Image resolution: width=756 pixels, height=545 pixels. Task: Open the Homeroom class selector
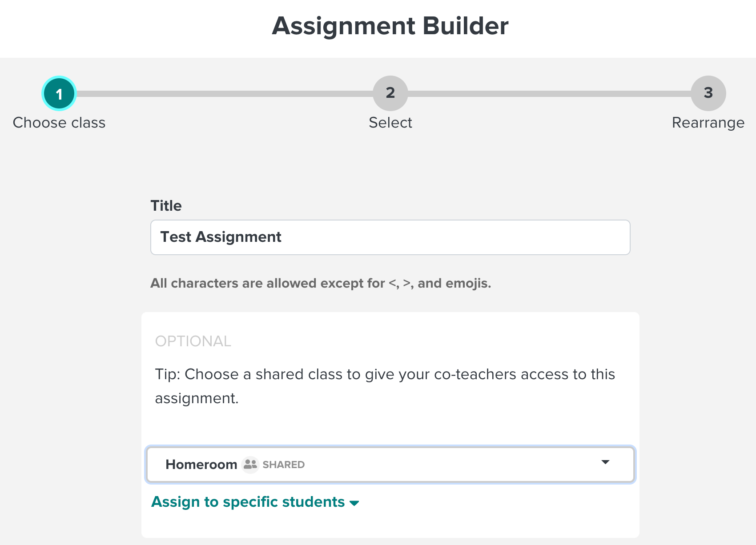coord(390,465)
